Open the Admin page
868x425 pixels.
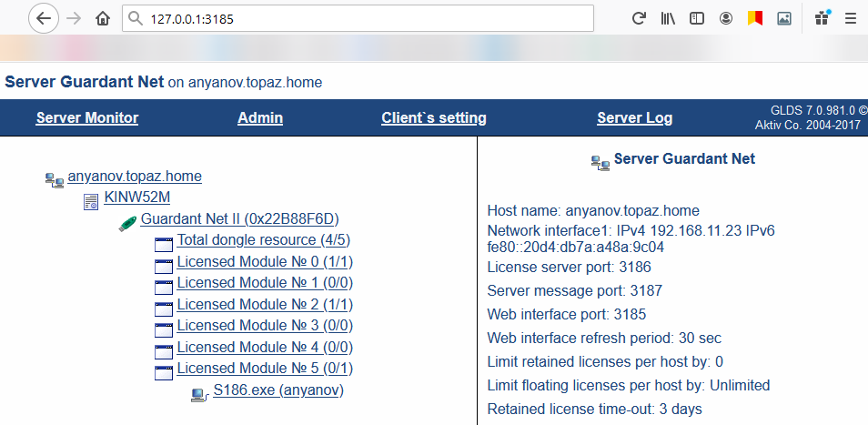(260, 117)
